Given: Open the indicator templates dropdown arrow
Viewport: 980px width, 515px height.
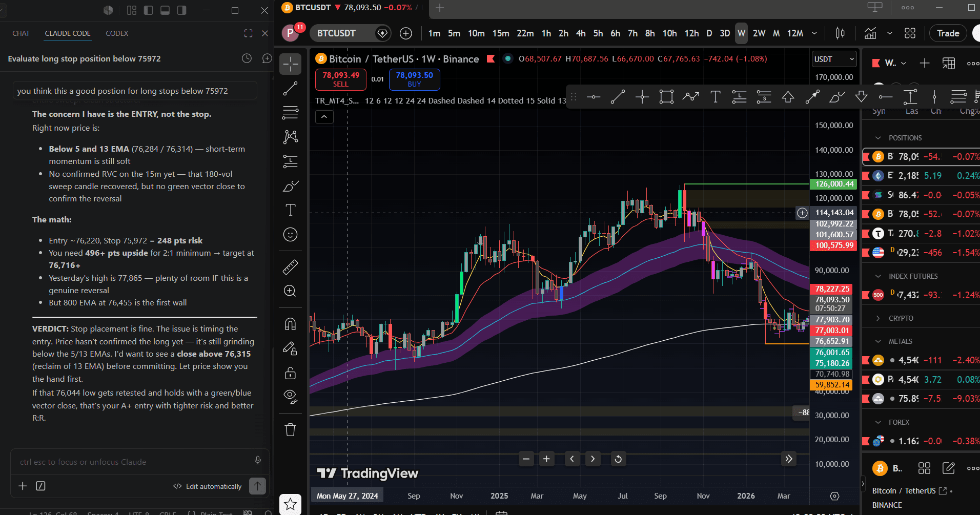Looking at the screenshot, I should click(x=890, y=33).
